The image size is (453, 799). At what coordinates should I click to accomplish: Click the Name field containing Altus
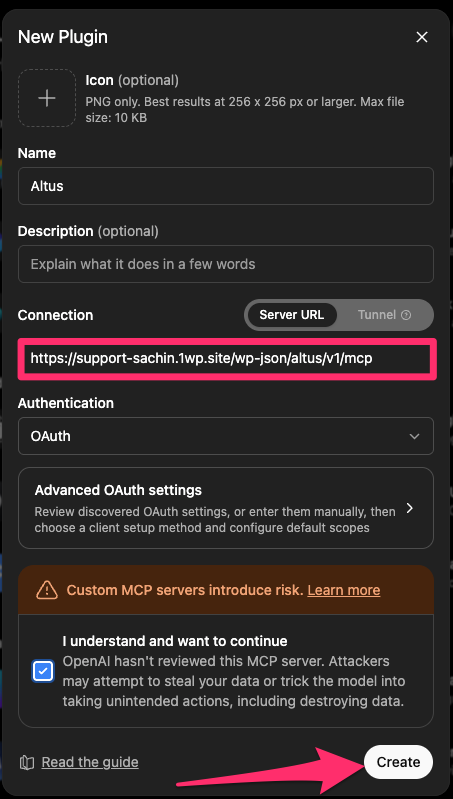pyautogui.click(x=226, y=186)
